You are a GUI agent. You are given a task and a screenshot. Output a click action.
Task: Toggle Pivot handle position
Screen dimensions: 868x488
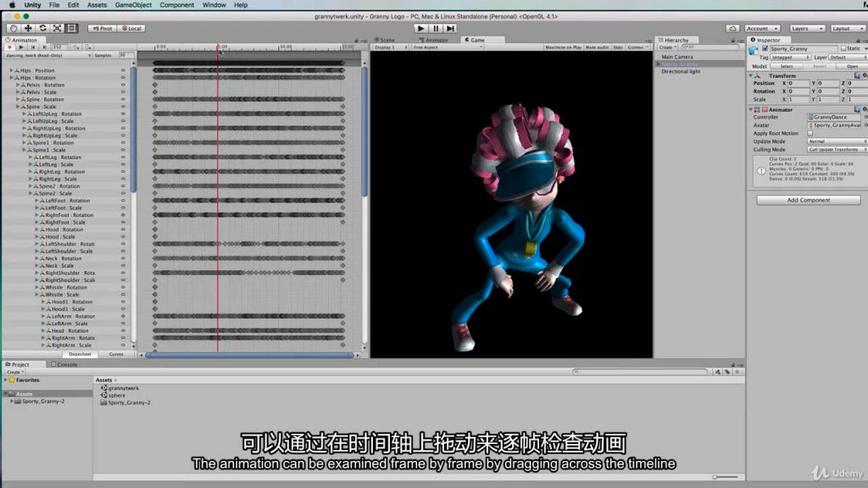(x=102, y=28)
